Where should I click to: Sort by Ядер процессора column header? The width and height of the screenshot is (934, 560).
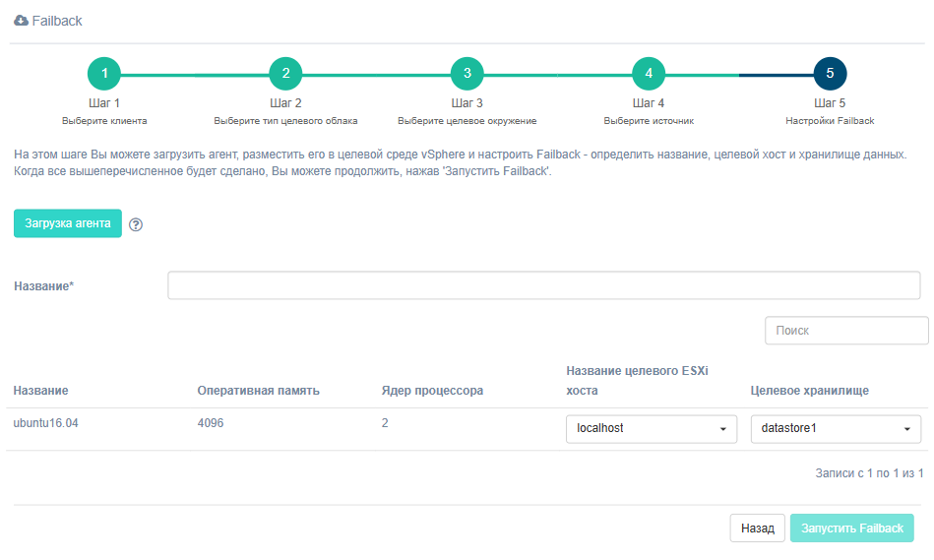[432, 391]
